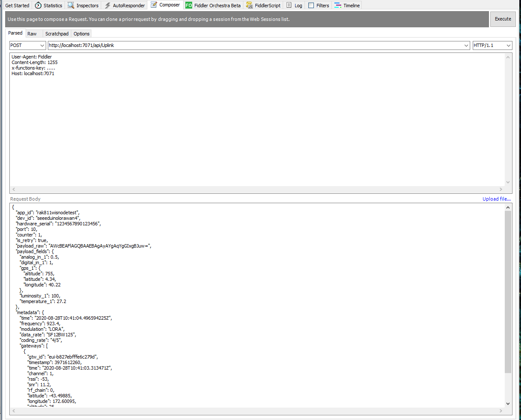Expand the HTTP/1.1 version dropdown
The image size is (521, 420).
(x=508, y=45)
